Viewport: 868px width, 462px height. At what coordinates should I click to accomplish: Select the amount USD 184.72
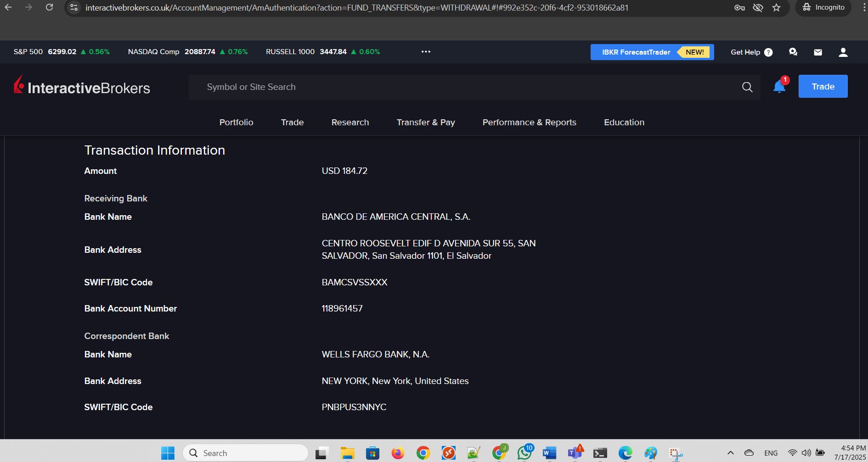344,171
